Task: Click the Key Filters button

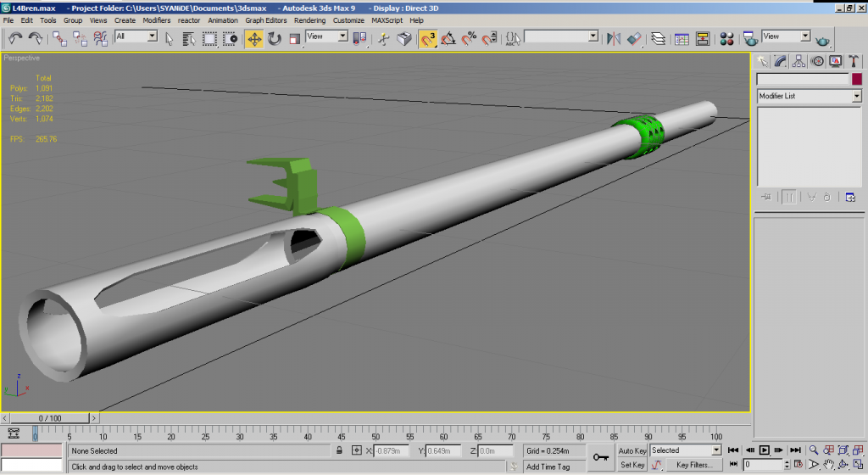Action: click(x=693, y=465)
